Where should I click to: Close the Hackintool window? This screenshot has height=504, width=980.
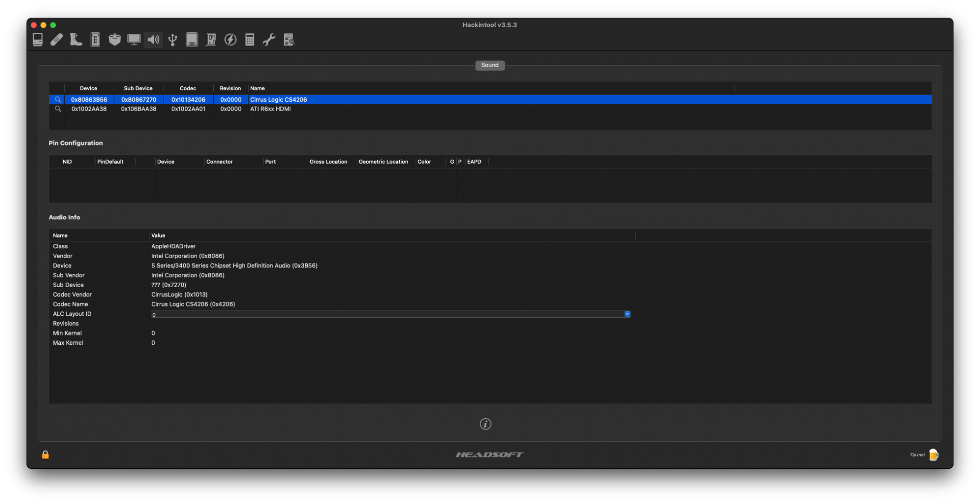coord(34,25)
